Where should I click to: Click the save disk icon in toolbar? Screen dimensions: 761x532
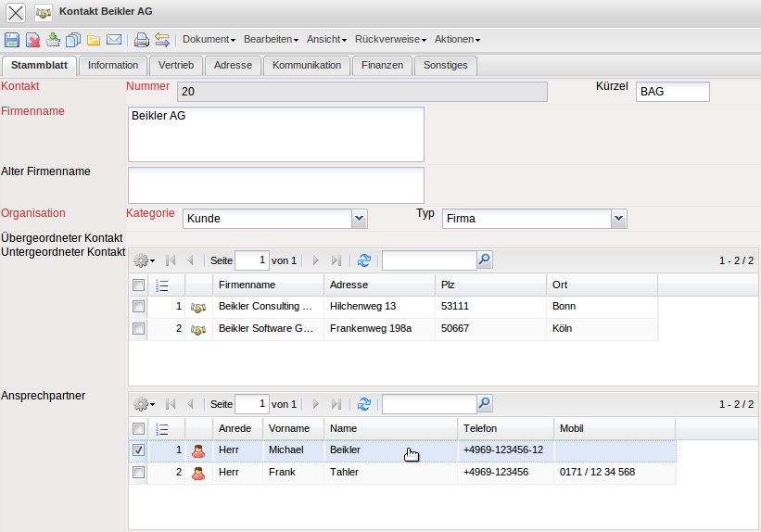tap(12, 40)
